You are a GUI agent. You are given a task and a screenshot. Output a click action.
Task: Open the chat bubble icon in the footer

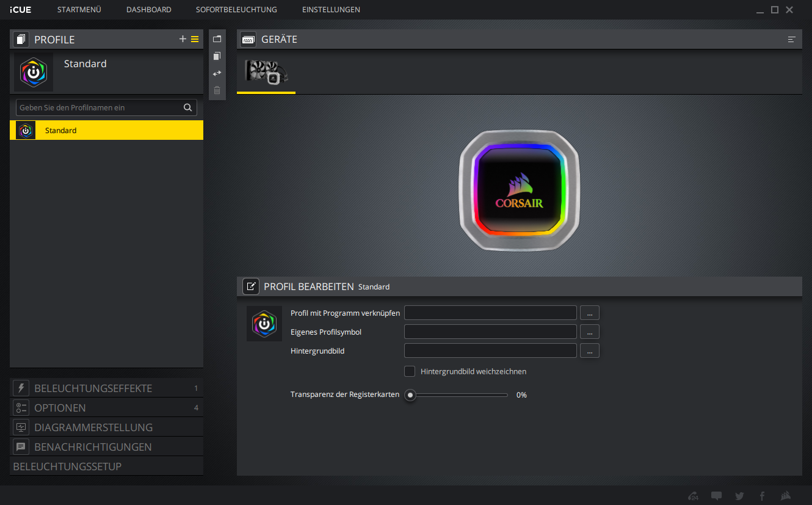717,496
